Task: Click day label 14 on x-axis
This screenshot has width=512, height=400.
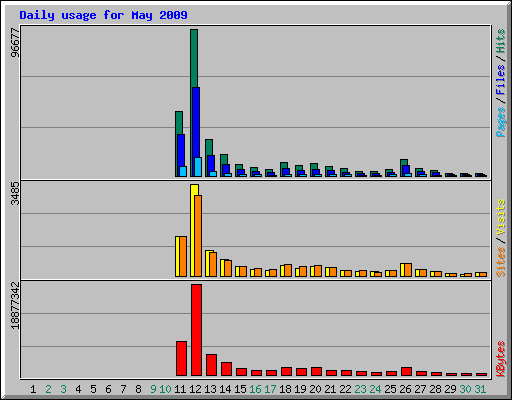Action: tap(225, 389)
